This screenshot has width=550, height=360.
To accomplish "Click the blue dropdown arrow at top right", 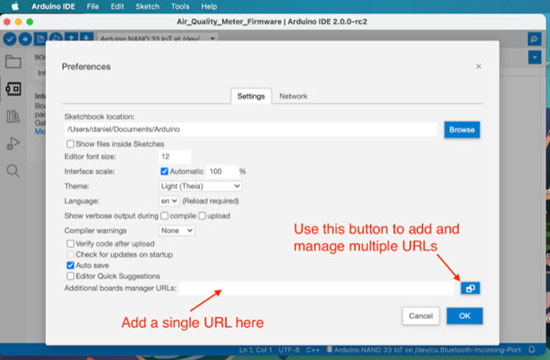I will (x=535, y=58).
